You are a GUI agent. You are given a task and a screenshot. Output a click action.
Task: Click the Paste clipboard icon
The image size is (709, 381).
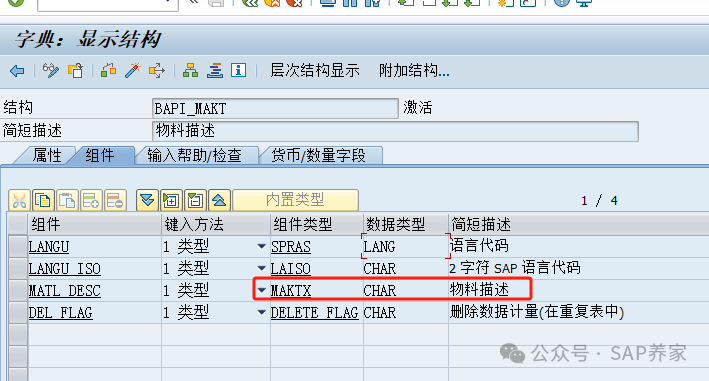67,200
